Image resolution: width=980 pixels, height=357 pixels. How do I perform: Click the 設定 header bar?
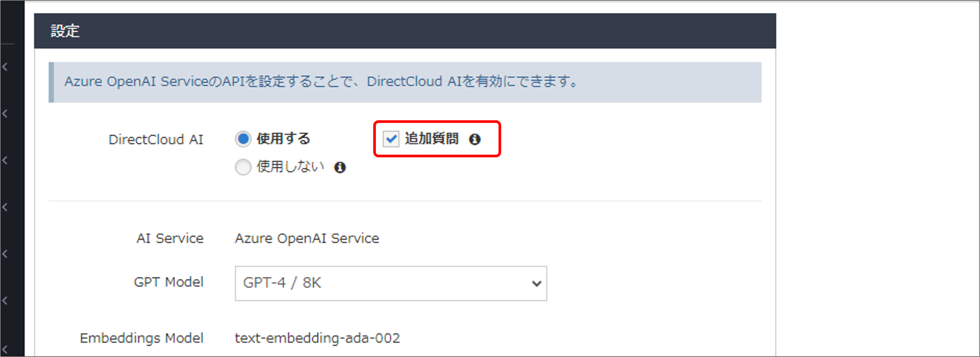tap(65, 31)
